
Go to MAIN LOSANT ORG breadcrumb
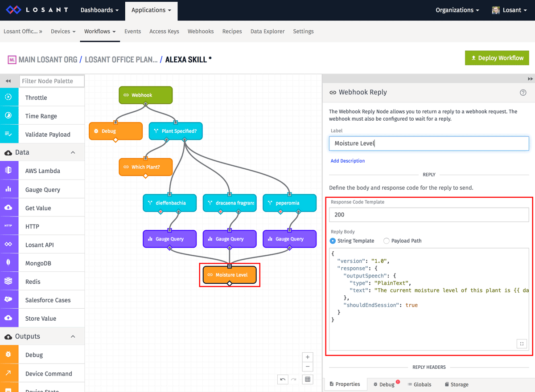[48, 59]
